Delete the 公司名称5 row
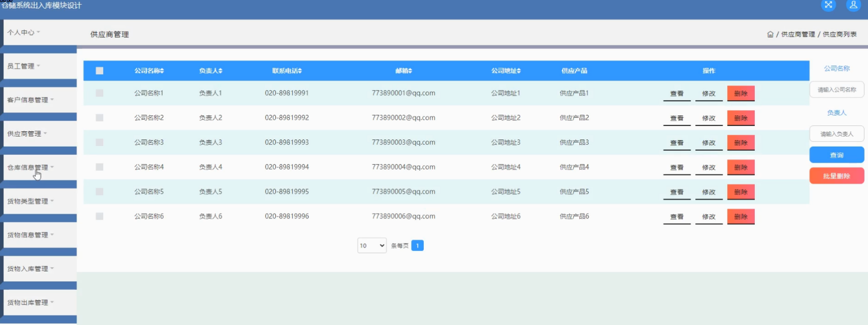The width and height of the screenshot is (868, 325). point(741,192)
